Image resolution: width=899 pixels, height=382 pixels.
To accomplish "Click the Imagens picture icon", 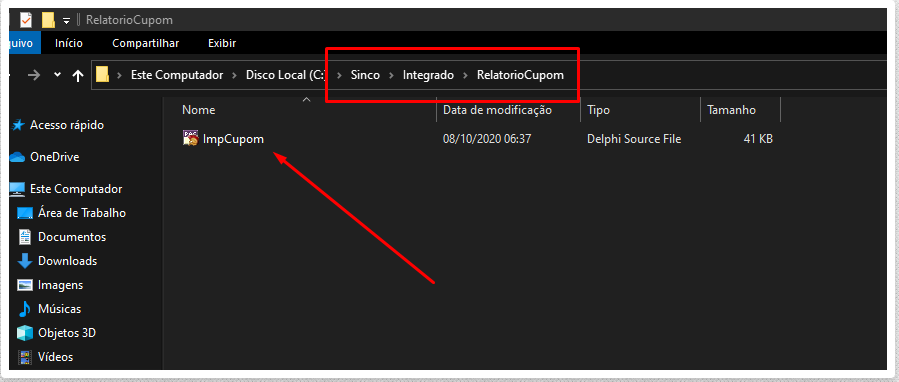I will [x=25, y=285].
